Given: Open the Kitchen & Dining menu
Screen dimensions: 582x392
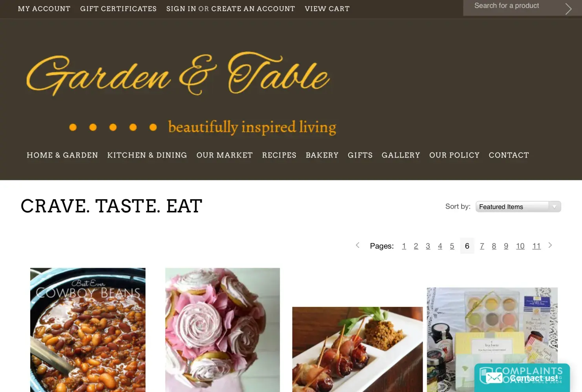Looking at the screenshot, I should coord(147,155).
